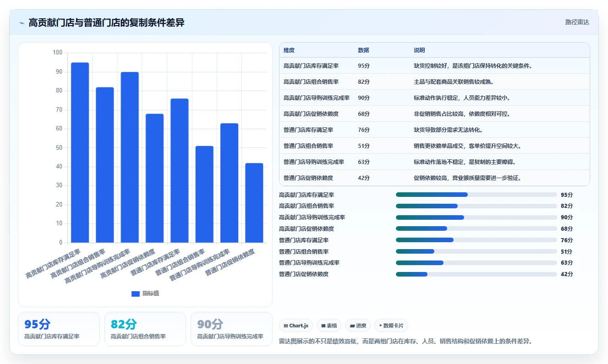Screen dimensions: 608x364
Task: Click the 高贡献门店促销依赖度 bar in the chart
Action: pos(155,178)
